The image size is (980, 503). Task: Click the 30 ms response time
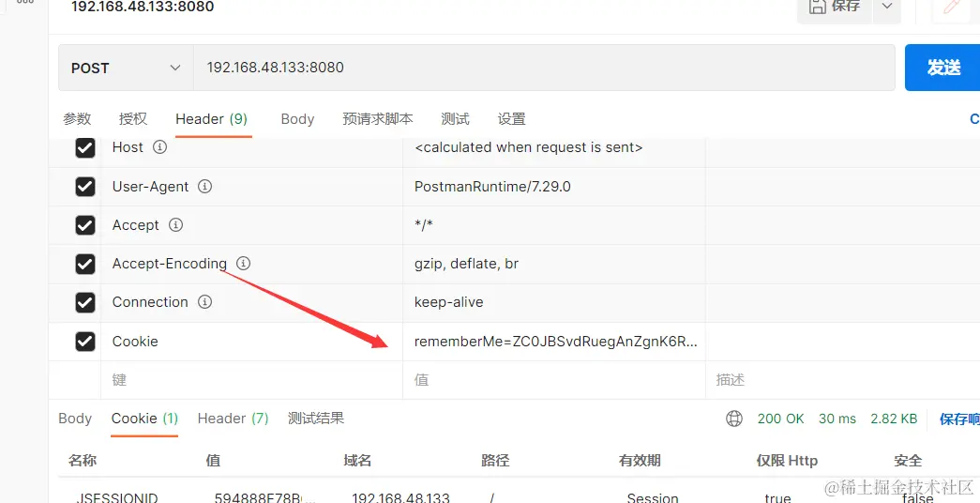click(x=838, y=419)
